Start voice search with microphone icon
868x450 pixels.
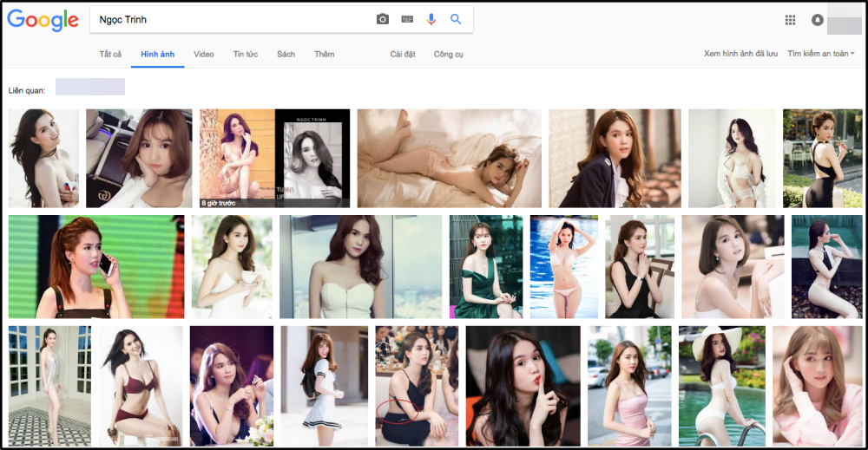point(431,19)
